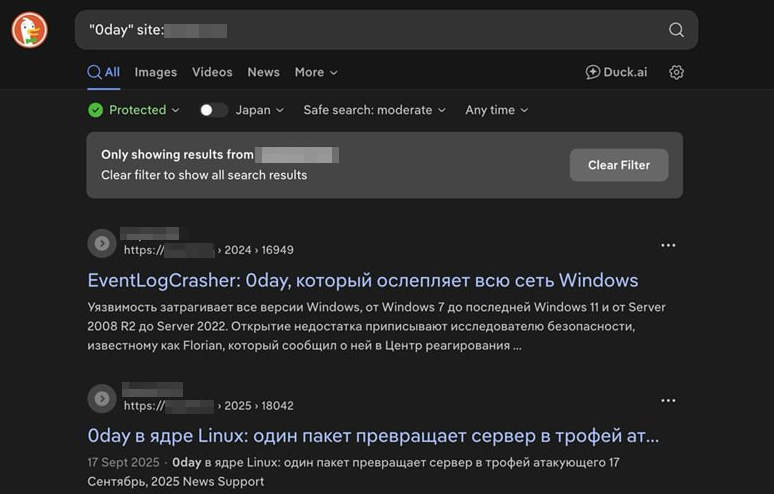
Task: Click the EventLogCrasher result site favicon
Action: point(101,243)
